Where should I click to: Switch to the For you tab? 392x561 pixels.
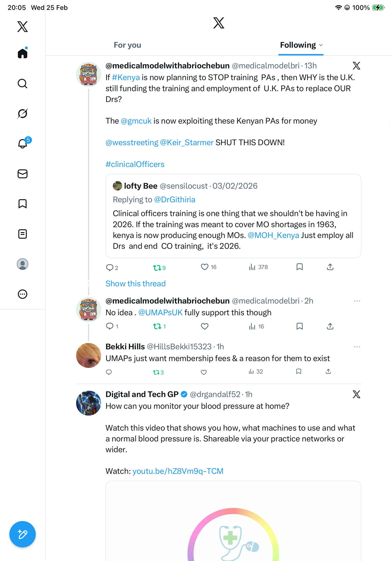pos(127,45)
